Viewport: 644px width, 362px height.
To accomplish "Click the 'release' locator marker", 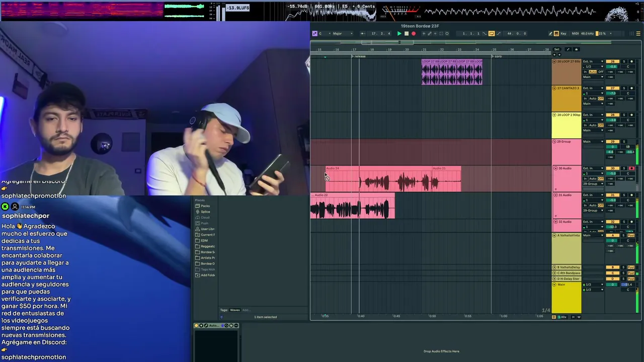I will (359, 56).
